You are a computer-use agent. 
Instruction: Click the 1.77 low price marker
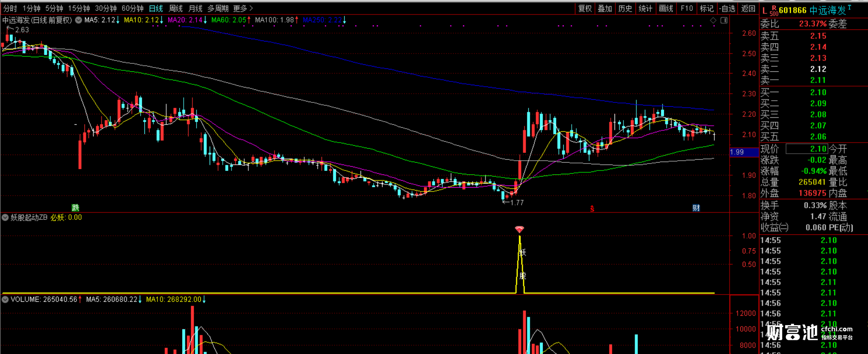(513, 203)
